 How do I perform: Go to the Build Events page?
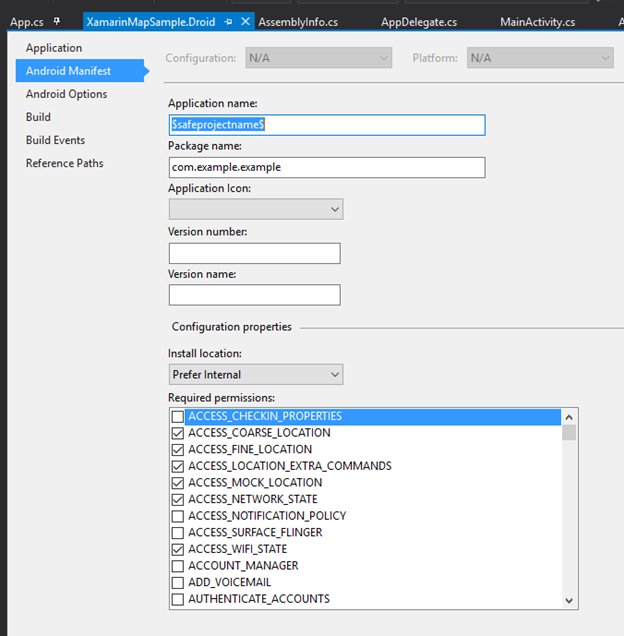[56, 140]
